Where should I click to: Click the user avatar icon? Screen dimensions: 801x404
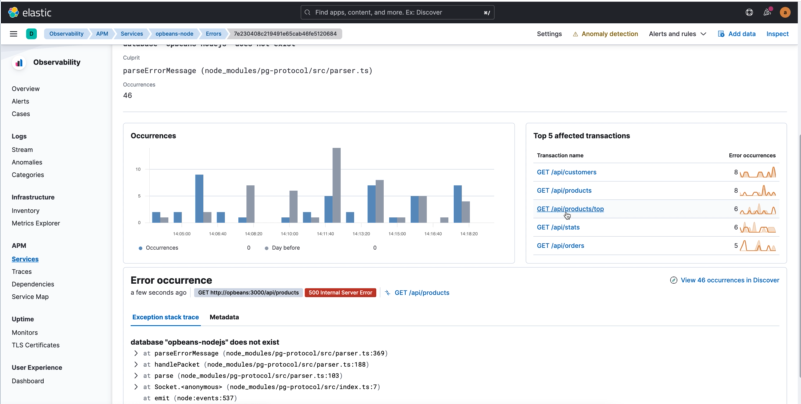click(786, 12)
